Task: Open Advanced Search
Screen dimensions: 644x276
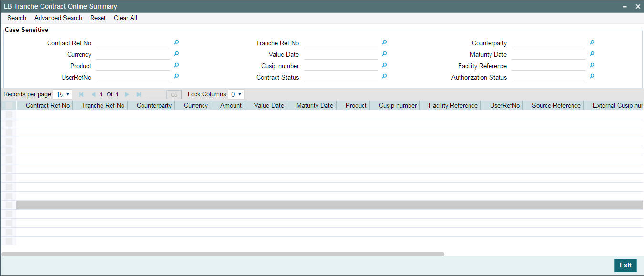Action: (x=58, y=18)
